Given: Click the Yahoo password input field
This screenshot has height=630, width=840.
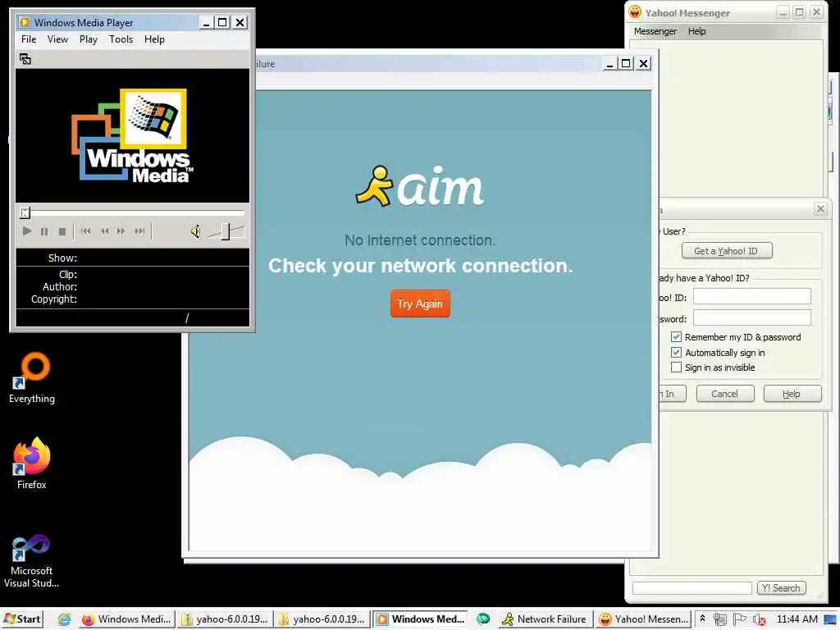Looking at the screenshot, I should 752,317.
